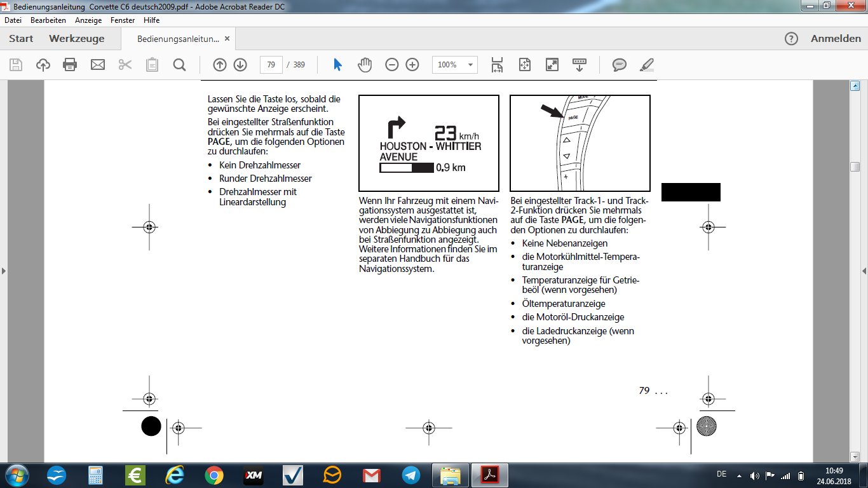
Task: Go to the previous page arrow
Action: click(x=220, y=65)
